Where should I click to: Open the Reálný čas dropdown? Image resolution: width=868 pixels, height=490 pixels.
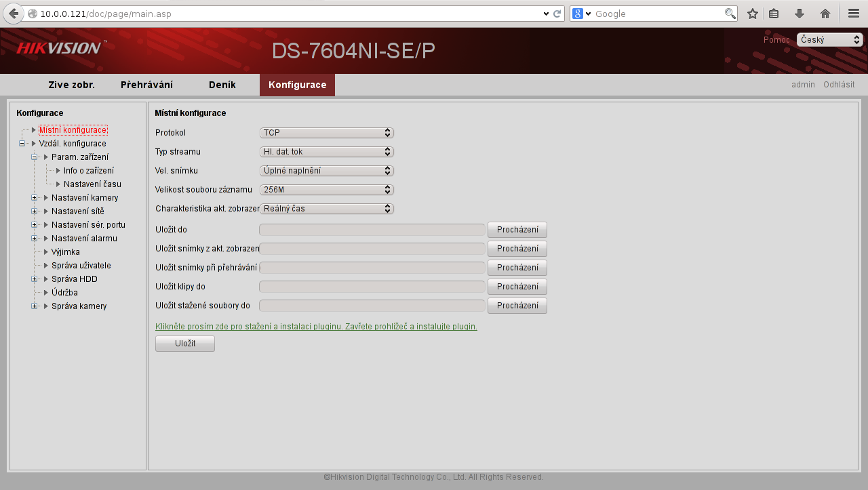tap(327, 209)
